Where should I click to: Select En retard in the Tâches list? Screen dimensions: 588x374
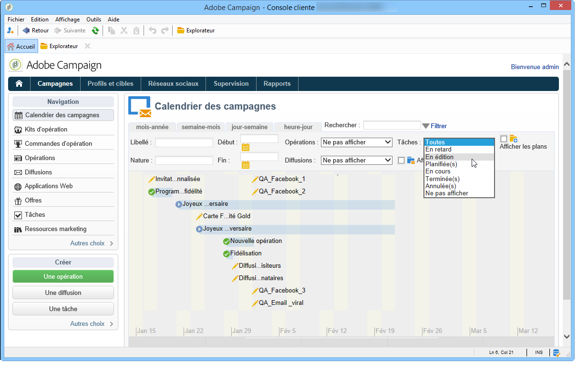pyautogui.click(x=459, y=150)
